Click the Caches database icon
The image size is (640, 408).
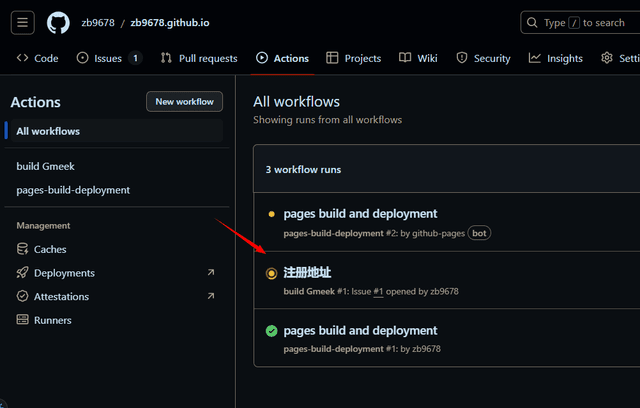tap(23, 249)
